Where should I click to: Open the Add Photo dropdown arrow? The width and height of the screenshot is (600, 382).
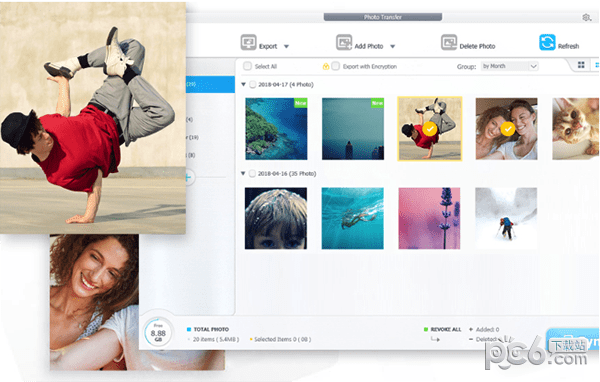(x=393, y=46)
